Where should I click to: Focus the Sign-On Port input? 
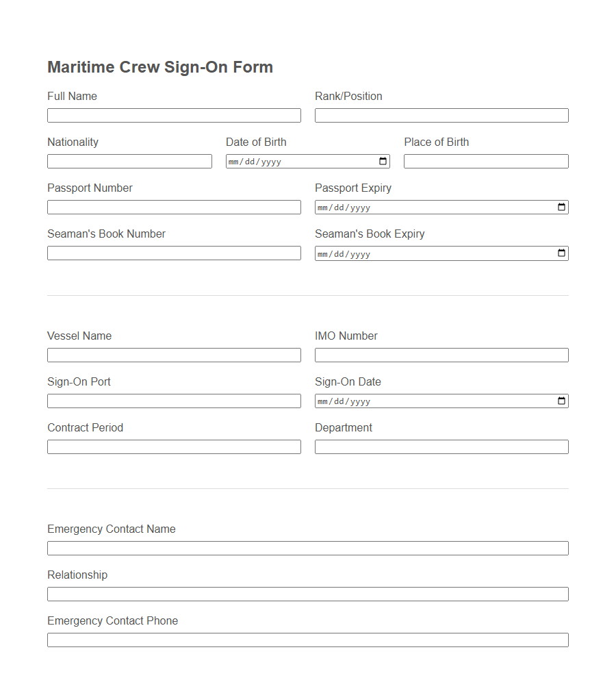point(174,401)
